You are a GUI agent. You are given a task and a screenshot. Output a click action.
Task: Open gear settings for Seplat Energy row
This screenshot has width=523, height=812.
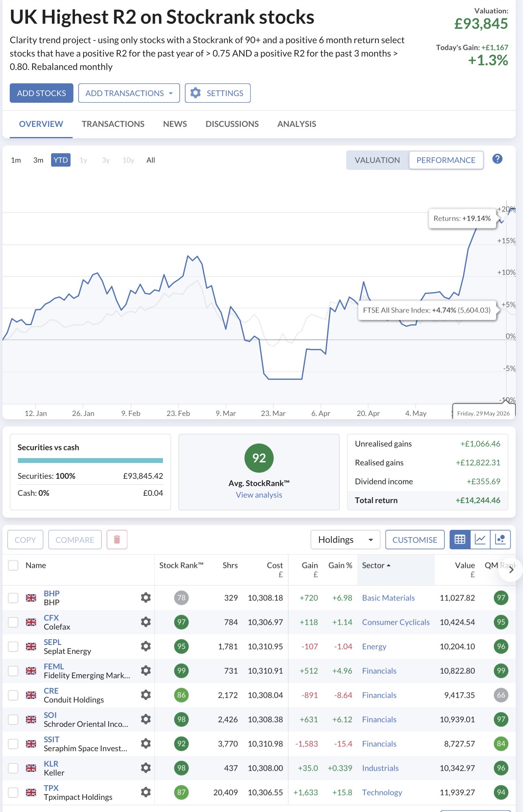pyautogui.click(x=146, y=646)
